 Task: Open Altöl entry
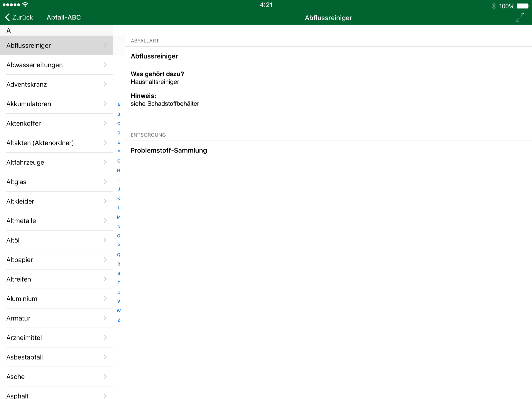click(56, 240)
